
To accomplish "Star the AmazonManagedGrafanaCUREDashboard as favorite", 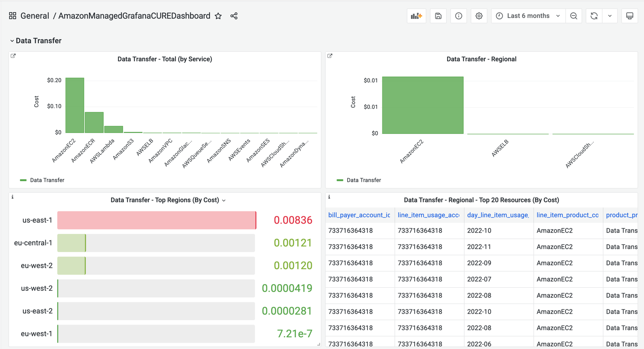I will tap(218, 15).
